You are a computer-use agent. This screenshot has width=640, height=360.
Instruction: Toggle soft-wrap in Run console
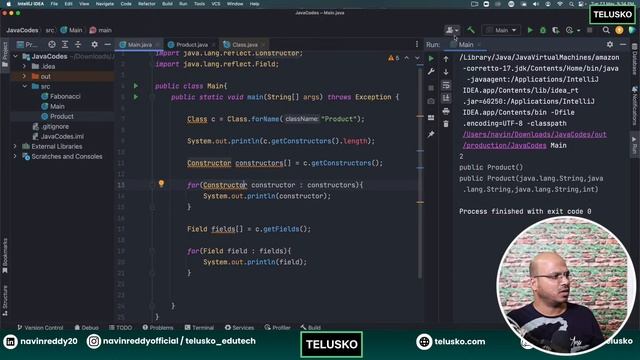click(446, 85)
